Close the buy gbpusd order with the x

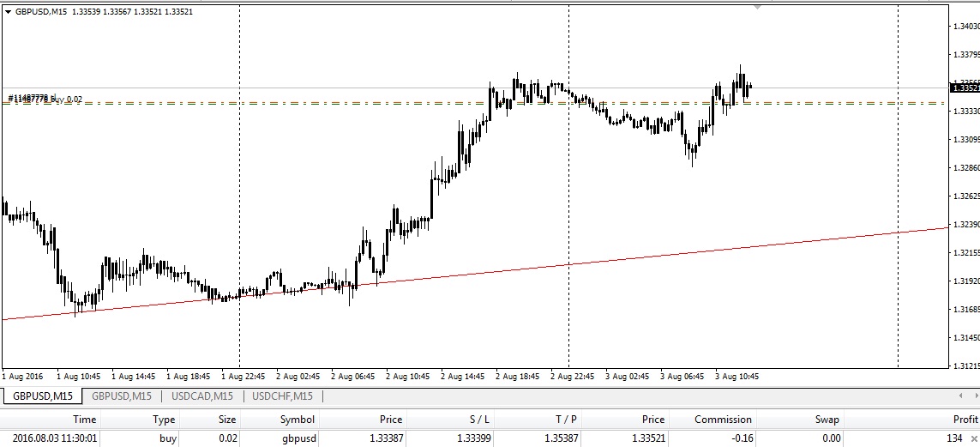pyautogui.click(x=974, y=439)
